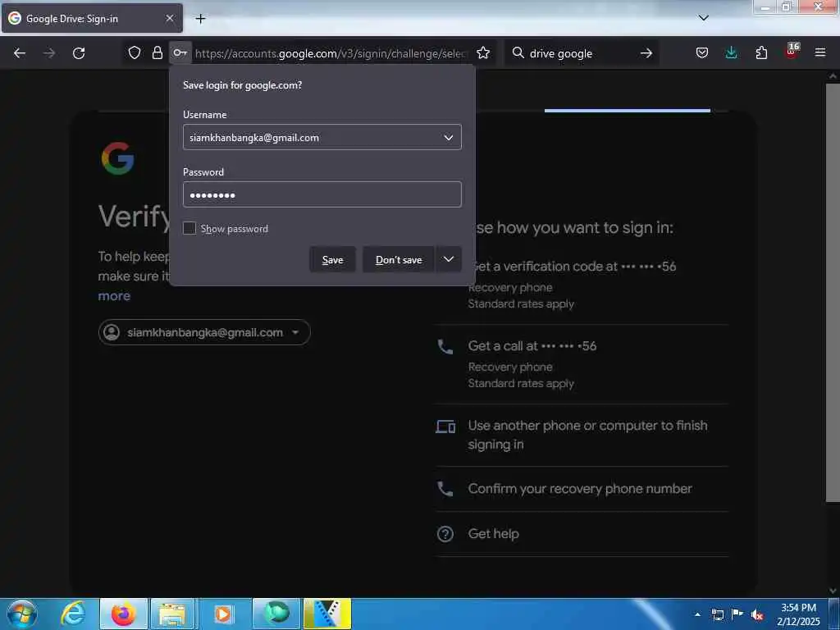Open Windows Explorer folder in taskbar
The width and height of the screenshot is (840, 630).
(172, 614)
